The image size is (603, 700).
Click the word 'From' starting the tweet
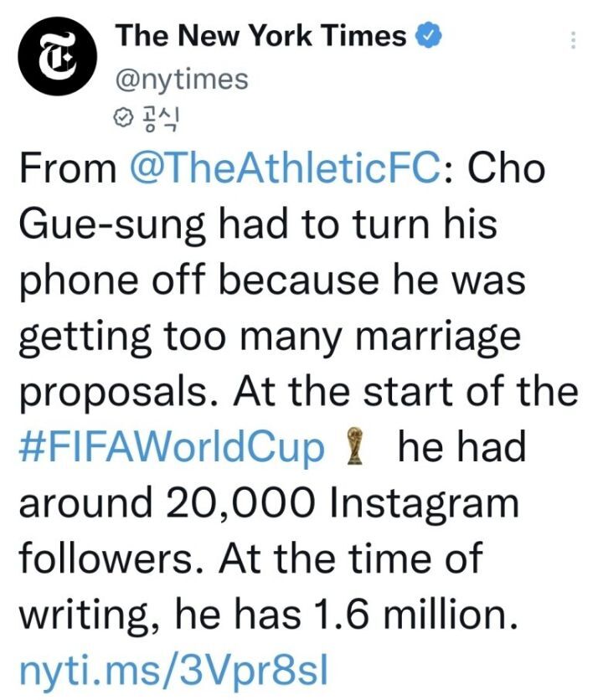click(68, 169)
